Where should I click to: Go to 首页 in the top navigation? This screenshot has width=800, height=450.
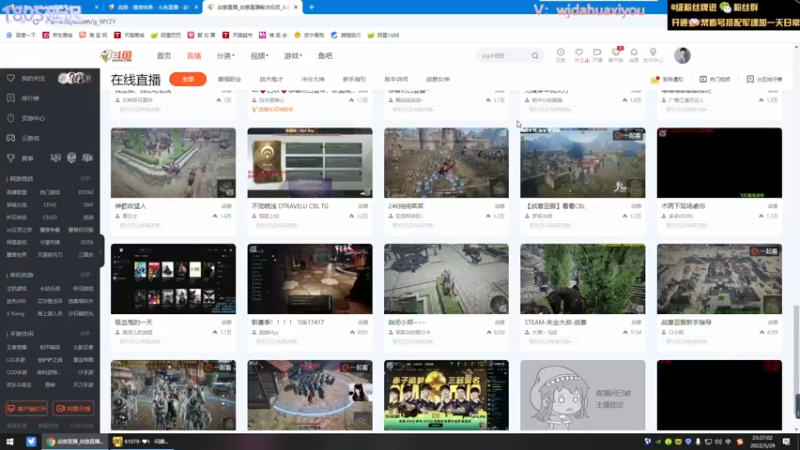164,56
